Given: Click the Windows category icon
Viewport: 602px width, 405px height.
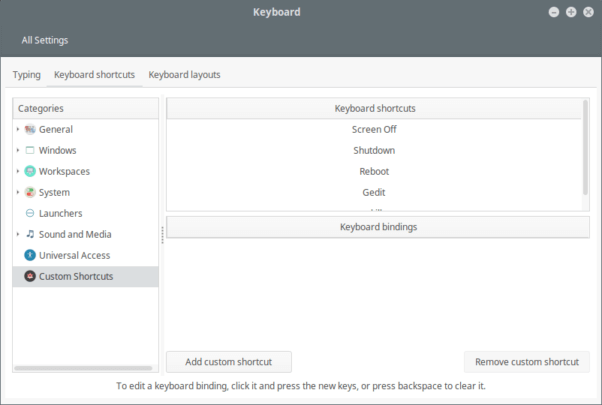Looking at the screenshot, I should (x=30, y=150).
